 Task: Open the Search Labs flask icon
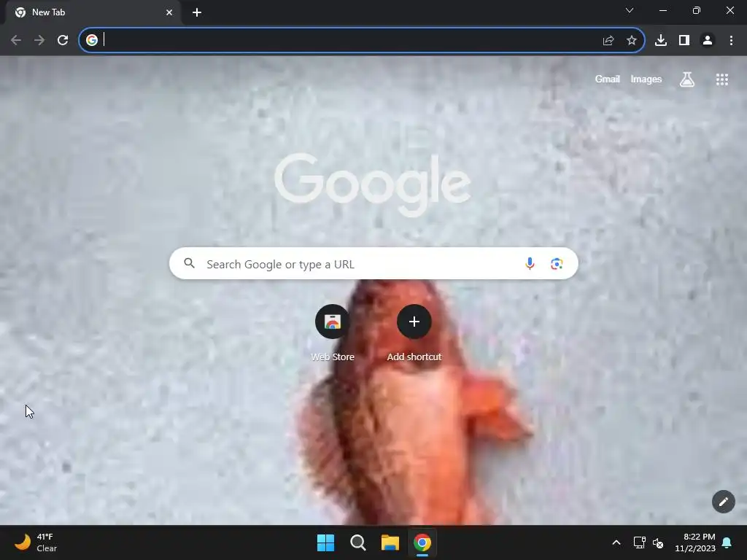coord(686,79)
